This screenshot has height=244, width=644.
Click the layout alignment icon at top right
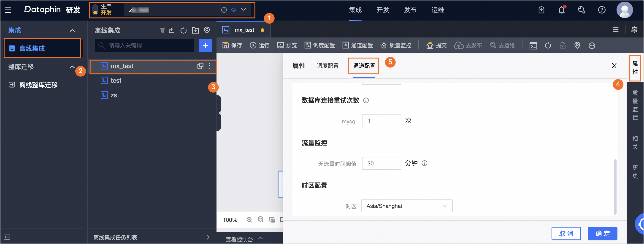(634, 30)
